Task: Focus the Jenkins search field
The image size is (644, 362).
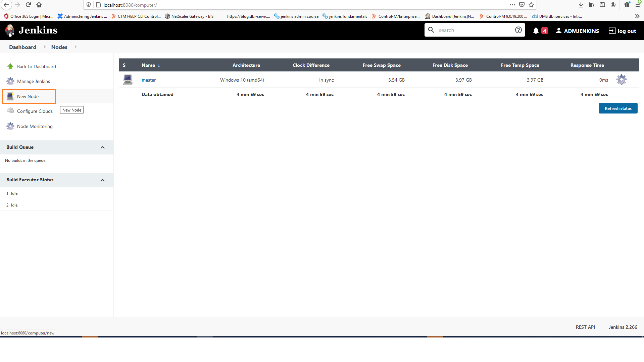Action: [475, 30]
